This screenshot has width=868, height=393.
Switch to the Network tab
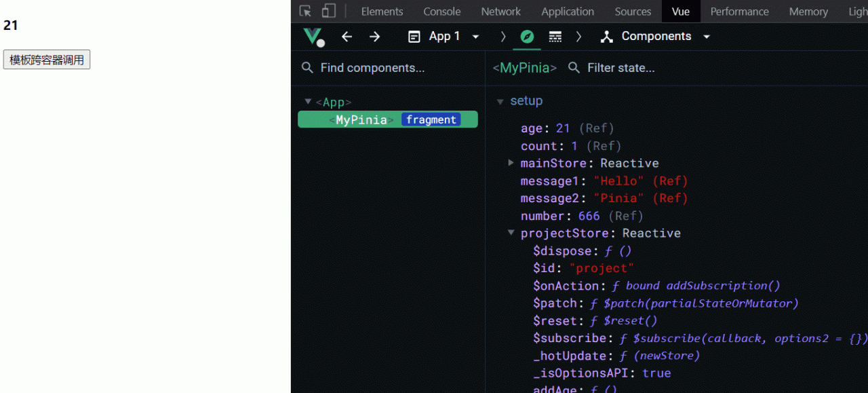[x=500, y=12]
